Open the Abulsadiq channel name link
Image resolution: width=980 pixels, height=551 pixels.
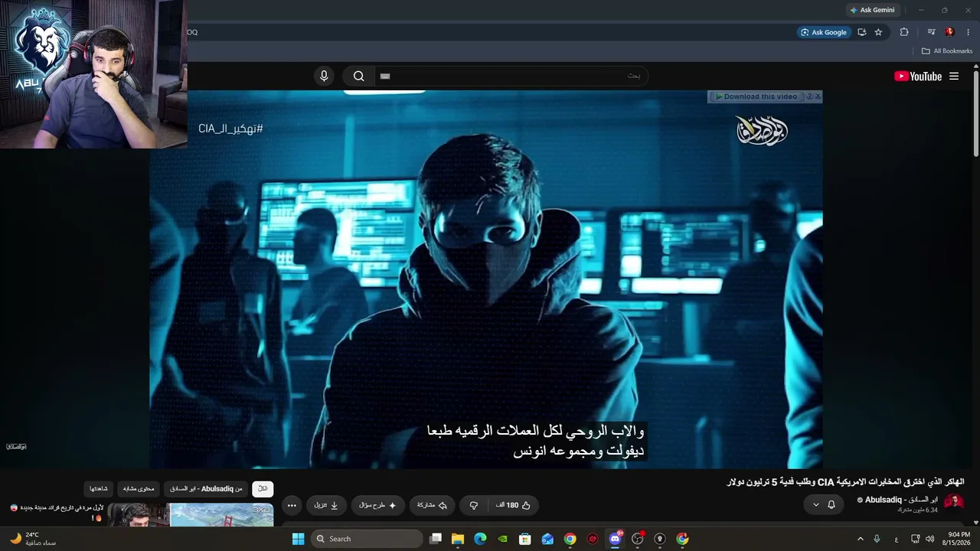pos(901,500)
